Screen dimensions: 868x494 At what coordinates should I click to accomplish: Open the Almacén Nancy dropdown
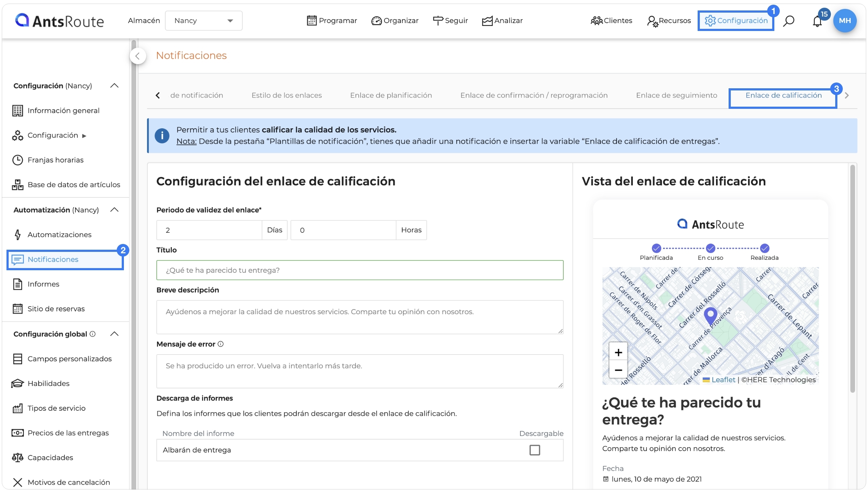tap(203, 21)
